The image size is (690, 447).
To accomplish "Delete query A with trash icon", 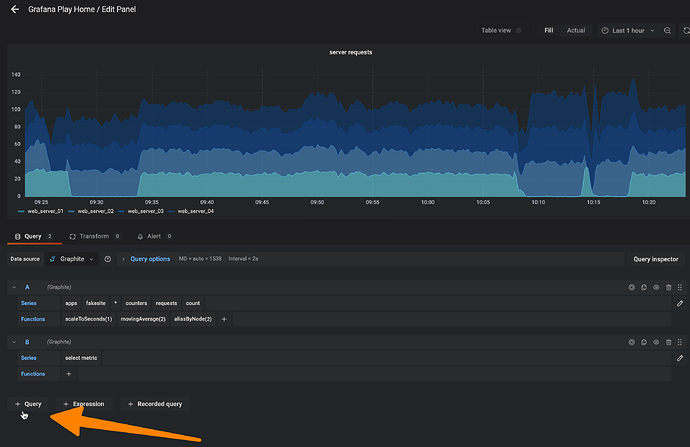I will 668,287.
